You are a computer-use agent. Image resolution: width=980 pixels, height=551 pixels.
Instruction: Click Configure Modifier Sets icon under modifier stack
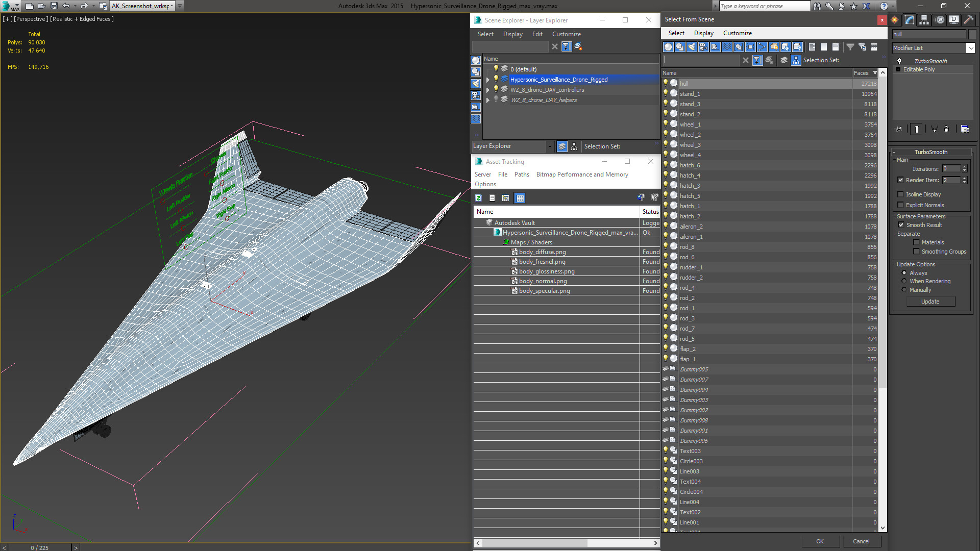(965, 129)
